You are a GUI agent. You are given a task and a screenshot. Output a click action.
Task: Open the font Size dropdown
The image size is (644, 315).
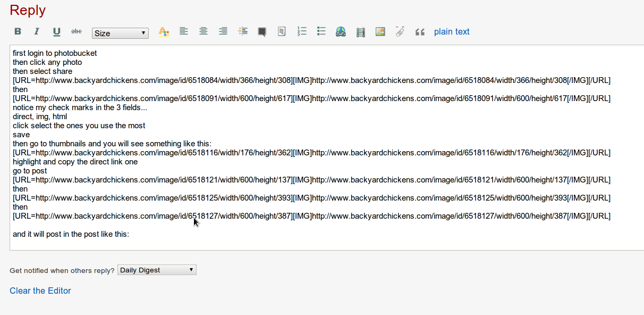coord(120,33)
